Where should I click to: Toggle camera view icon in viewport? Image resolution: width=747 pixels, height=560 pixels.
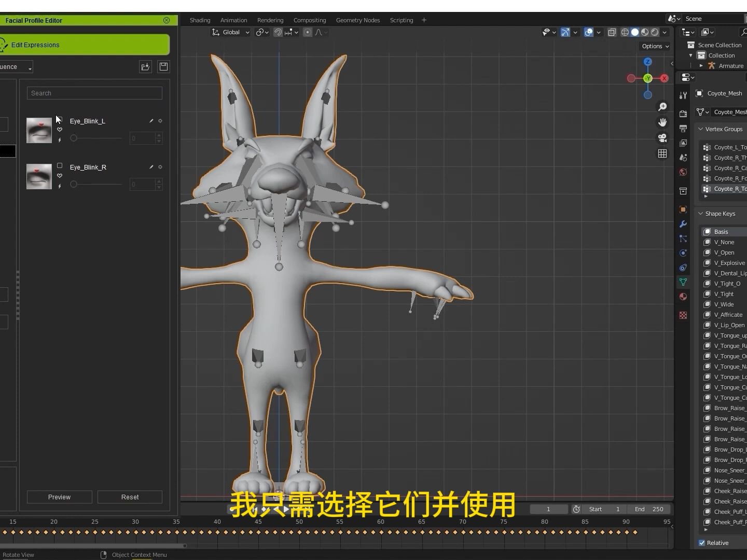tap(662, 138)
